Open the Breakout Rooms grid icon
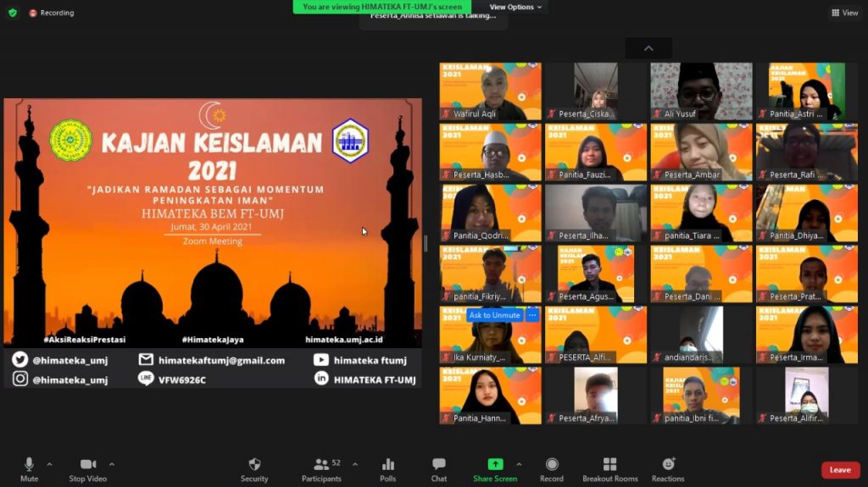Image resolution: width=868 pixels, height=487 pixels. pos(610,464)
